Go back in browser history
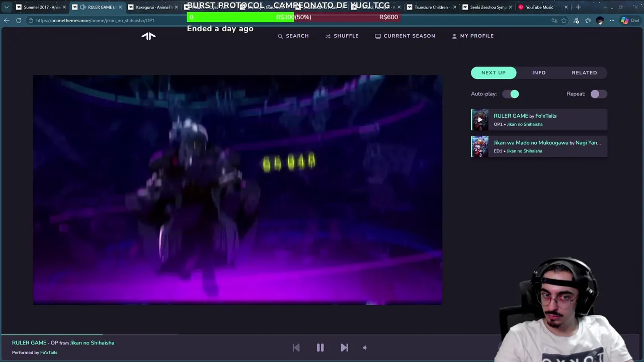This screenshot has width=644, height=362. tap(6, 21)
